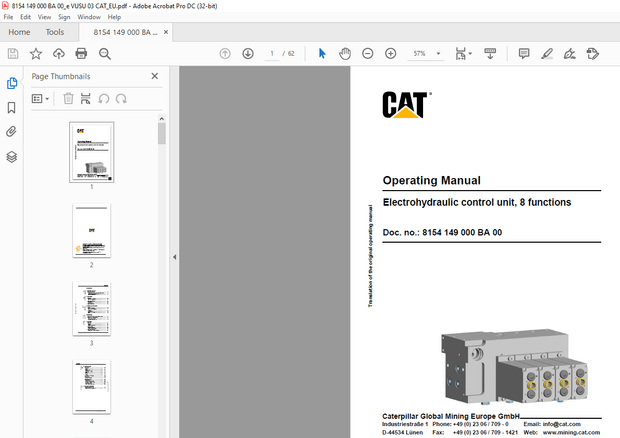Zoom out with minus button
Image resolution: width=620 pixels, height=438 pixels.
[x=368, y=53]
